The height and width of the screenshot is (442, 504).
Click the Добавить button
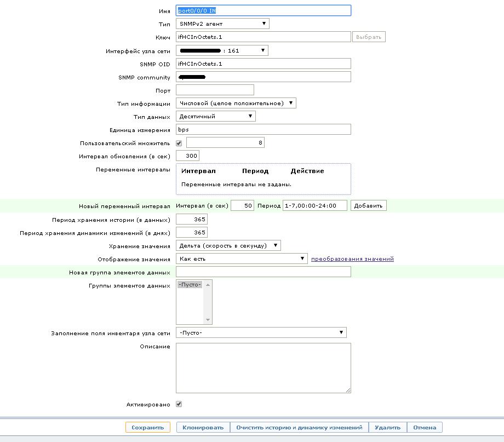(x=368, y=206)
